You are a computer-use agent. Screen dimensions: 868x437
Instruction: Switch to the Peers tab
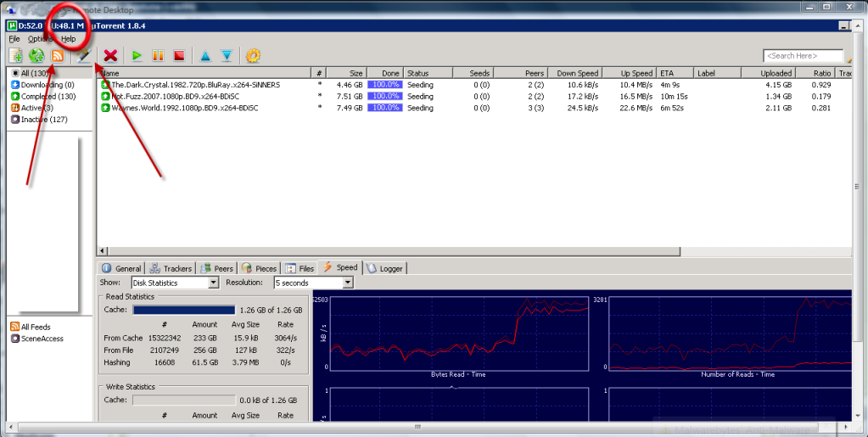tap(217, 268)
